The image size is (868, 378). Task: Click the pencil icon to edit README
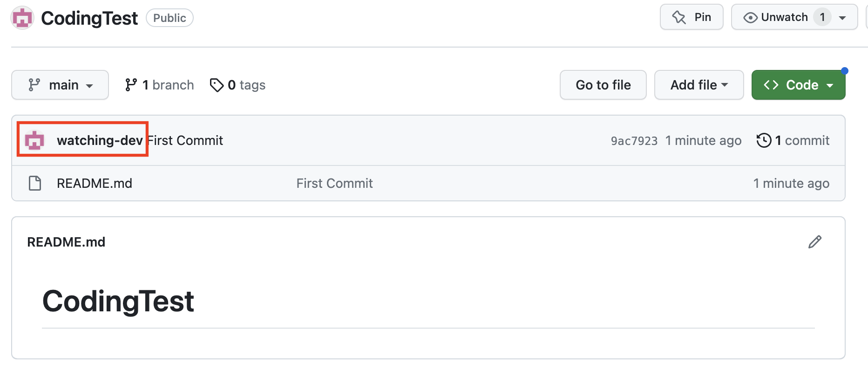(x=814, y=242)
